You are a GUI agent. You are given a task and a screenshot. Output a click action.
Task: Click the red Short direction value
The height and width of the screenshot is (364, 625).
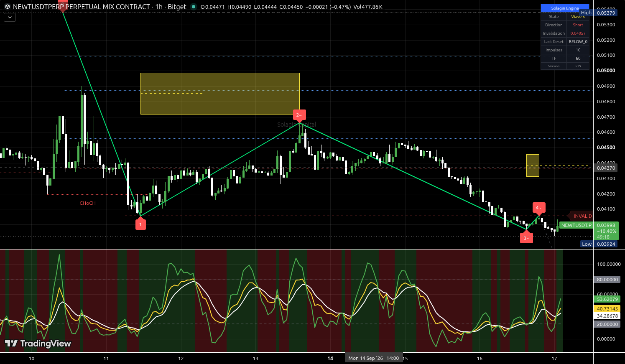pos(578,25)
